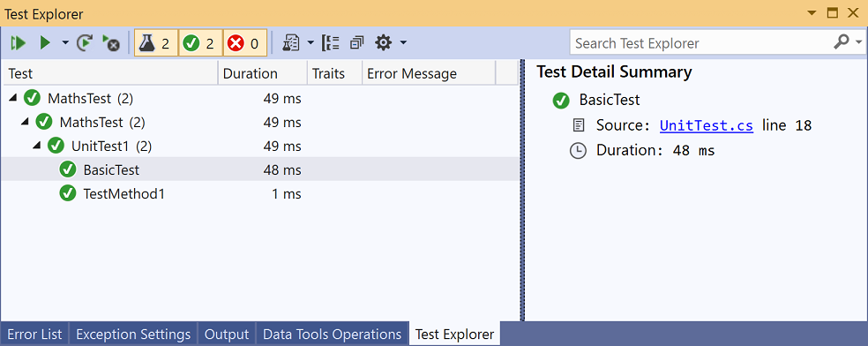Click the Group By icon
The image size is (868, 346).
(x=331, y=43)
